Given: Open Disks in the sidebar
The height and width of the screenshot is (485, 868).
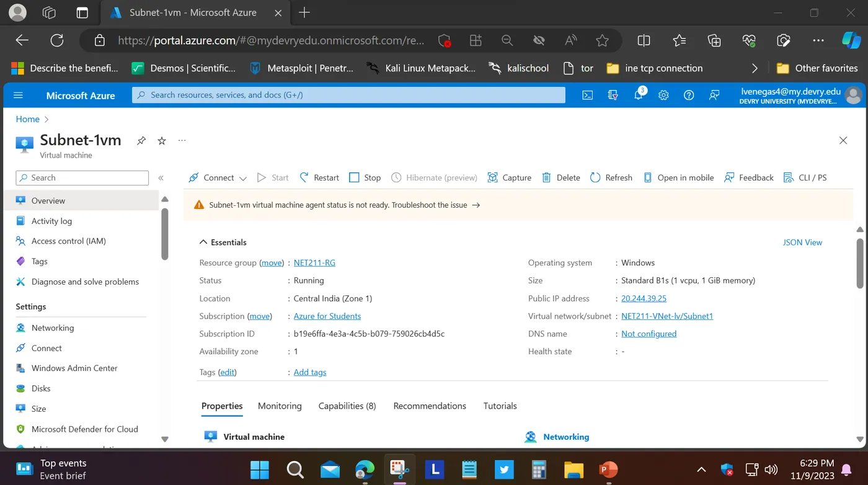Looking at the screenshot, I should click(41, 388).
